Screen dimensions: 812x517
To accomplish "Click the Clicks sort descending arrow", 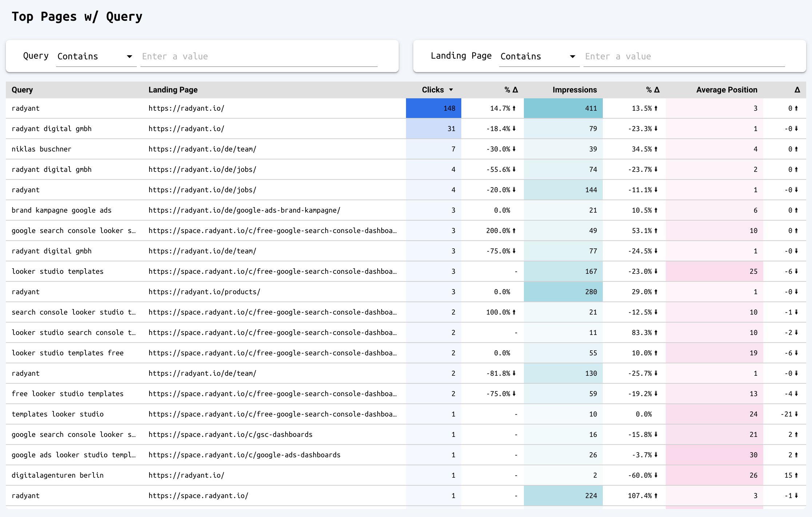I will pyautogui.click(x=451, y=90).
